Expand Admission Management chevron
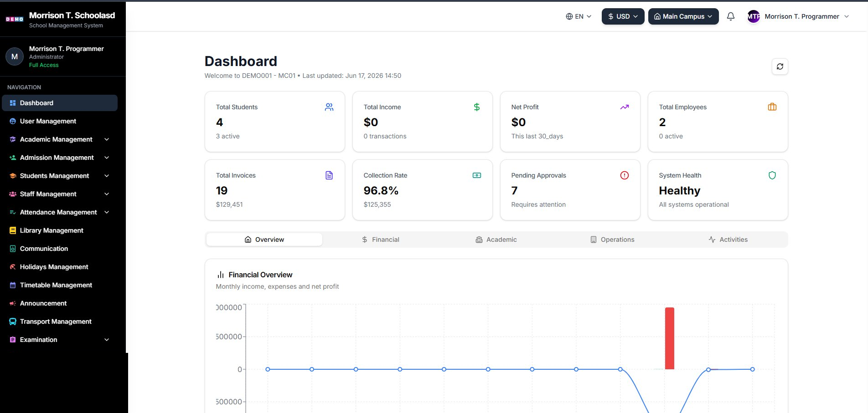868x413 pixels. pos(107,158)
